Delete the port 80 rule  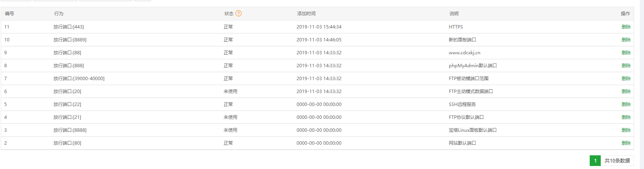(x=626, y=143)
